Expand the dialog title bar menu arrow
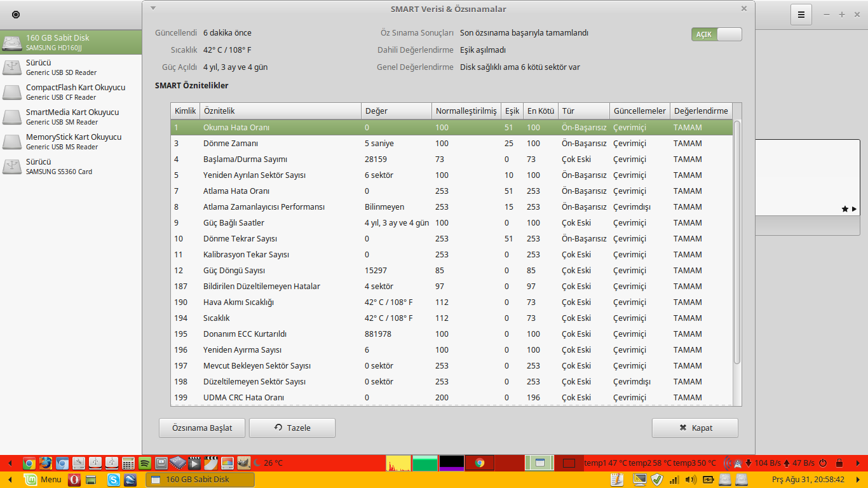The image size is (868, 488). click(x=153, y=8)
